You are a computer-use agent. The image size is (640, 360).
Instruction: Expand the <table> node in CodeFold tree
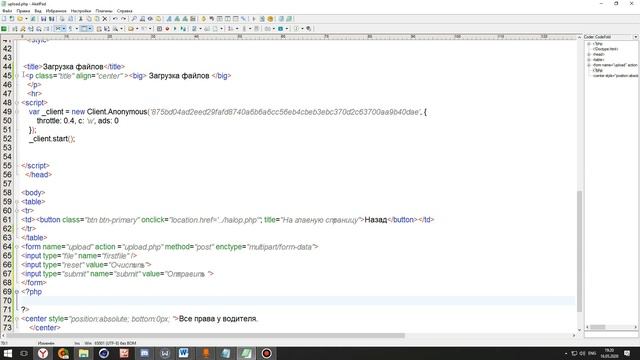click(589, 60)
